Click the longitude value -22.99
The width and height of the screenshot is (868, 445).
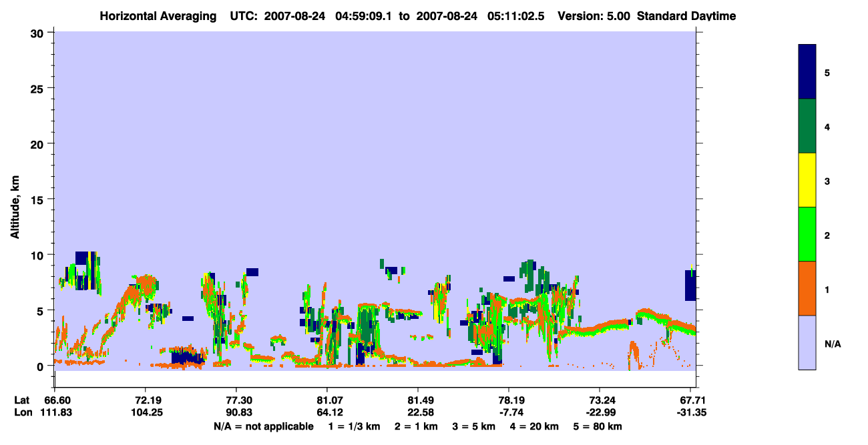coord(600,412)
